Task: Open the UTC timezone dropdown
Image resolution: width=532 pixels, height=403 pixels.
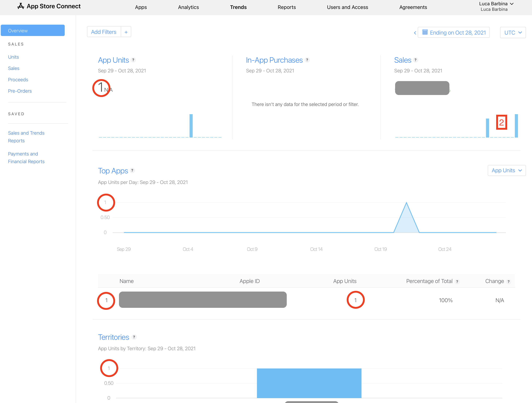Action: [x=513, y=33]
